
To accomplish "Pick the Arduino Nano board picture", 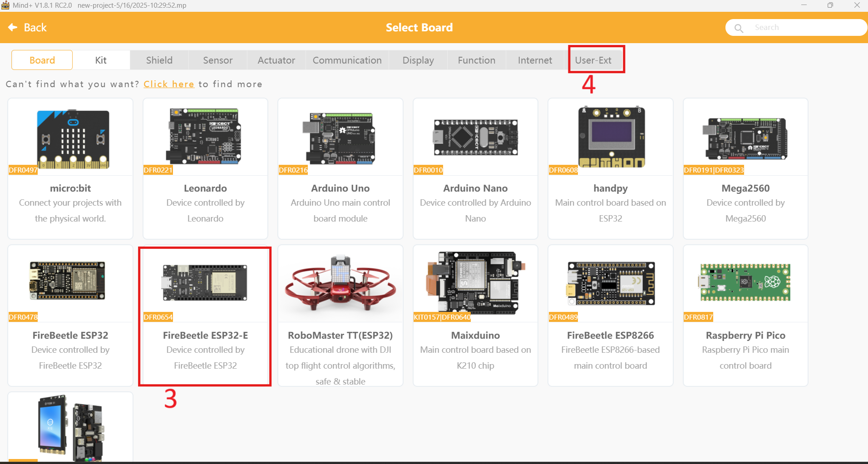I will point(476,138).
